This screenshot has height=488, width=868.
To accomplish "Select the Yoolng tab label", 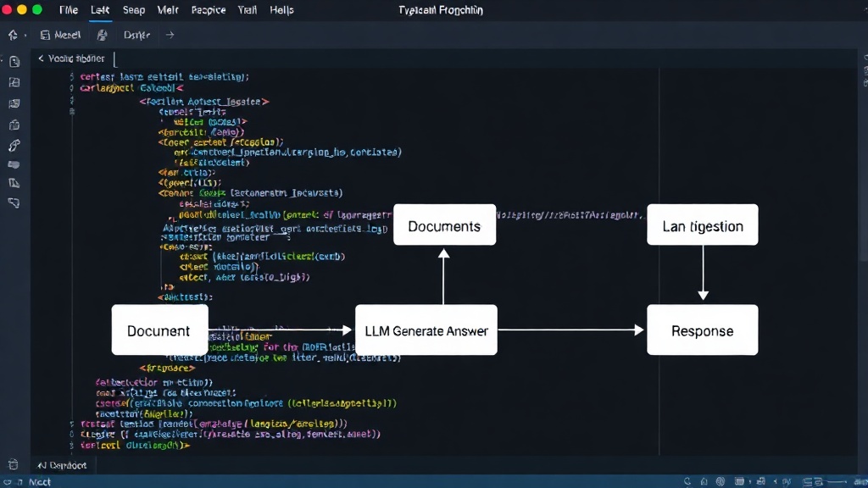I will [x=76, y=58].
